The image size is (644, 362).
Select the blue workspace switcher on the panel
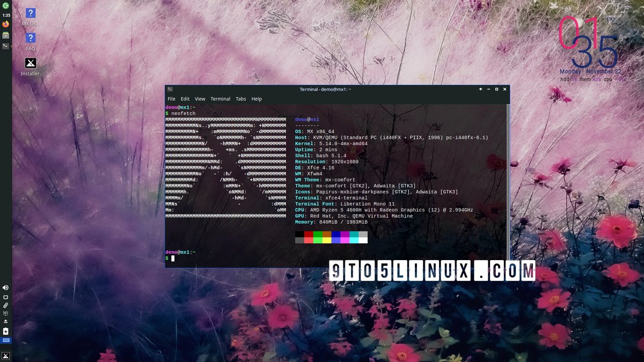pyautogui.click(x=5, y=340)
